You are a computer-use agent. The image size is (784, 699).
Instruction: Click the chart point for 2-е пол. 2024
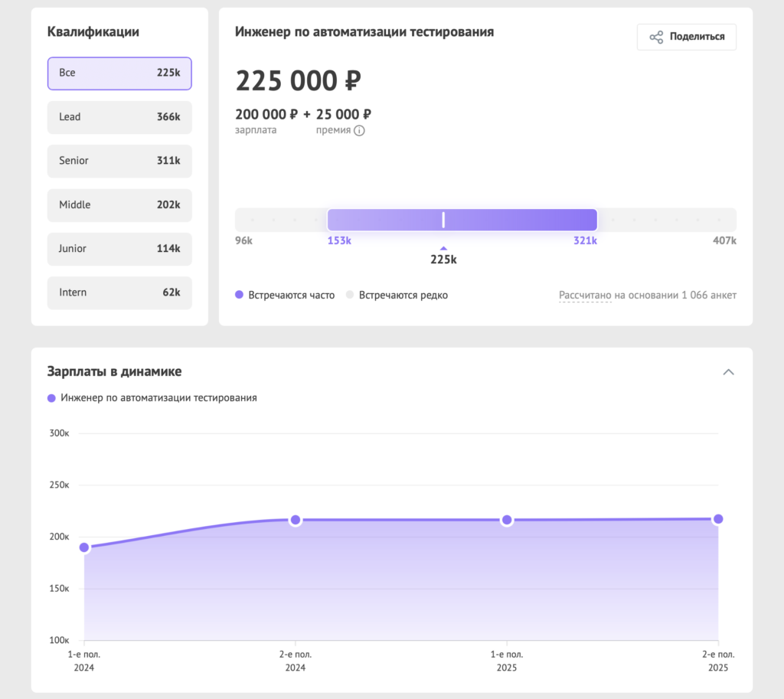click(296, 521)
